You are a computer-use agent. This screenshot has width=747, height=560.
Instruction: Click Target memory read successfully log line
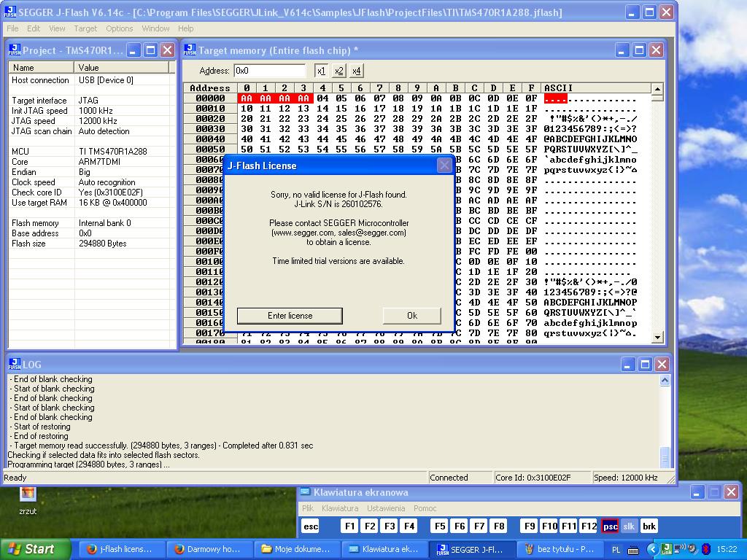coord(160,446)
